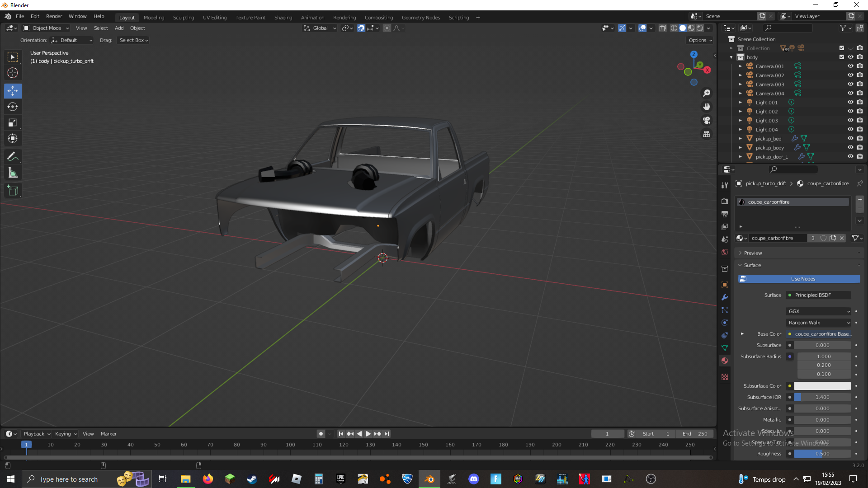Screen dimensions: 868x488
Task: Collapse the Surface panel
Action: (x=752, y=265)
